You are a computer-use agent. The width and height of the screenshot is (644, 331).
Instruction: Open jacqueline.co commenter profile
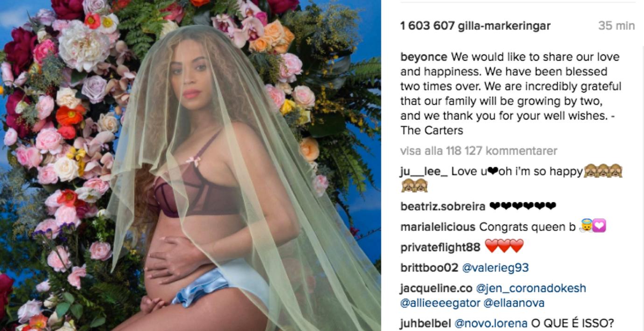436,289
